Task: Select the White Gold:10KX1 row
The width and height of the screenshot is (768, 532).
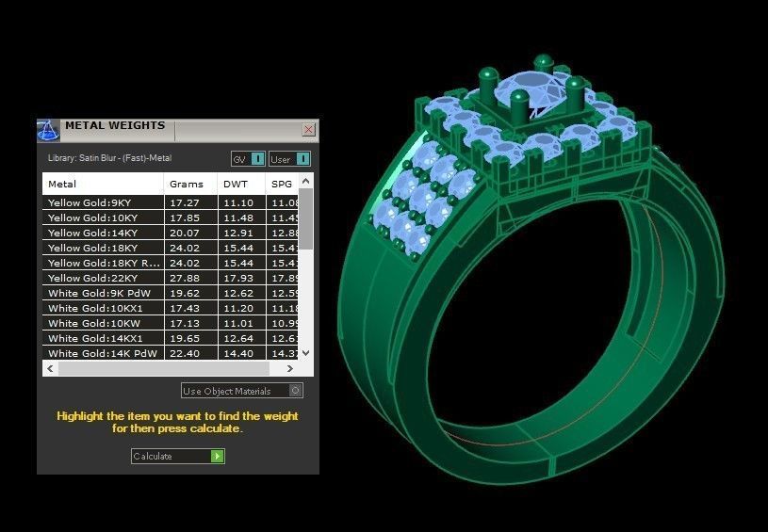Action: pyautogui.click(x=171, y=308)
